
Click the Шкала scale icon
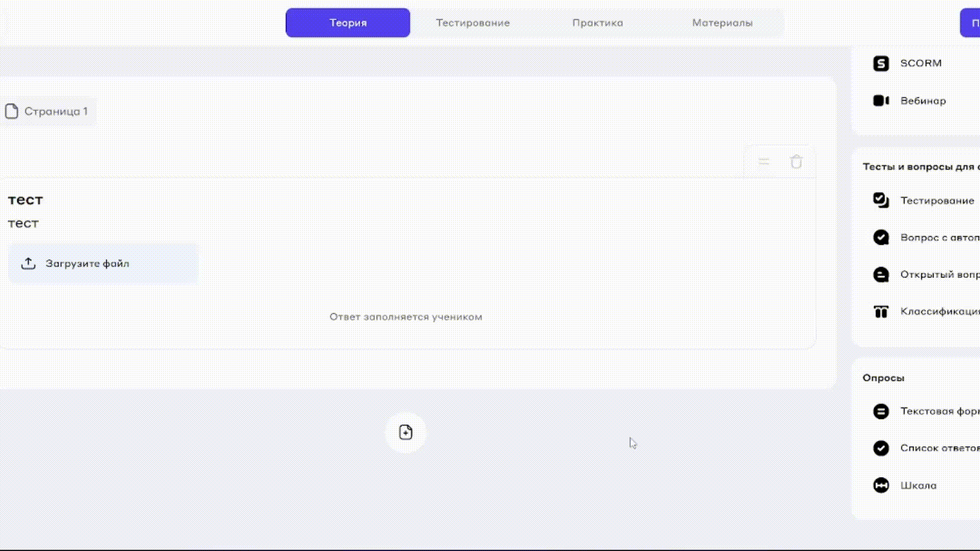click(x=881, y=485)
